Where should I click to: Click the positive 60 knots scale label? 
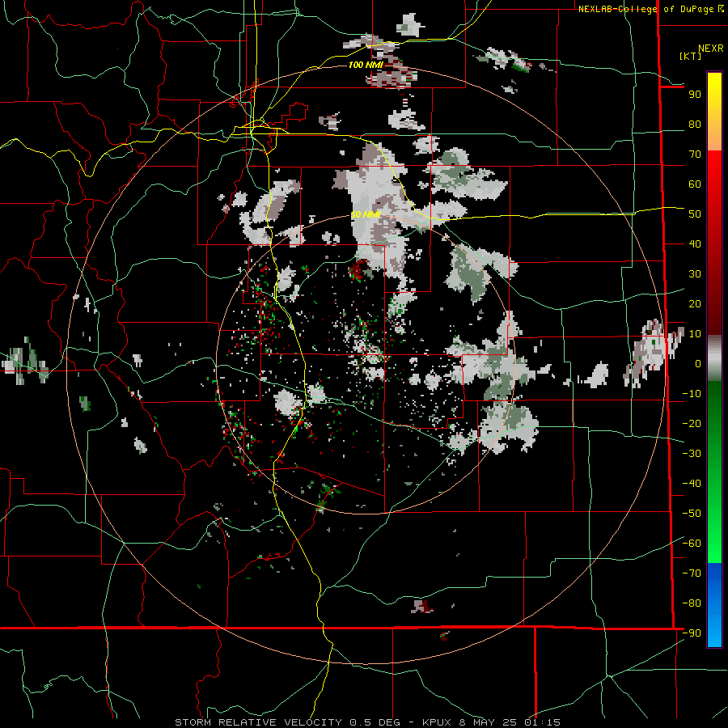(x=695, y=184)
